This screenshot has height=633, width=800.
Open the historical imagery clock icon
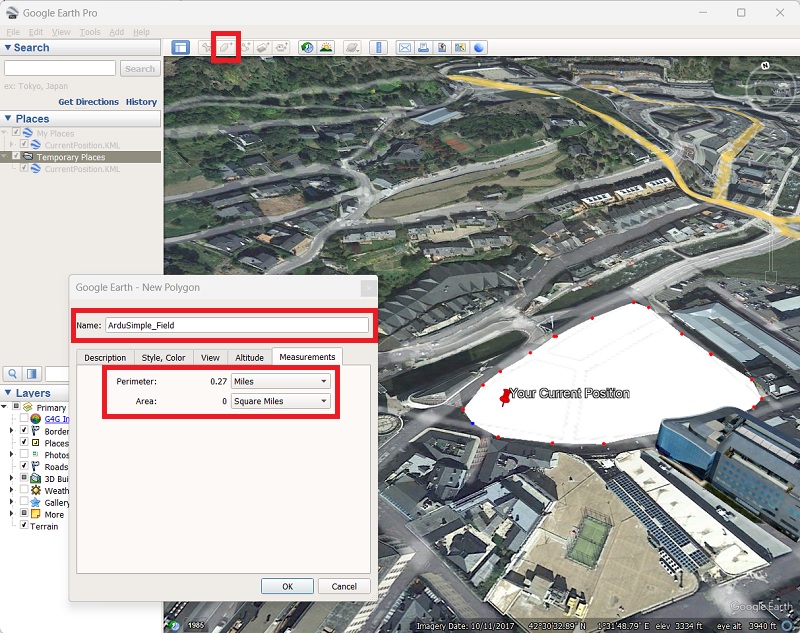307,47
